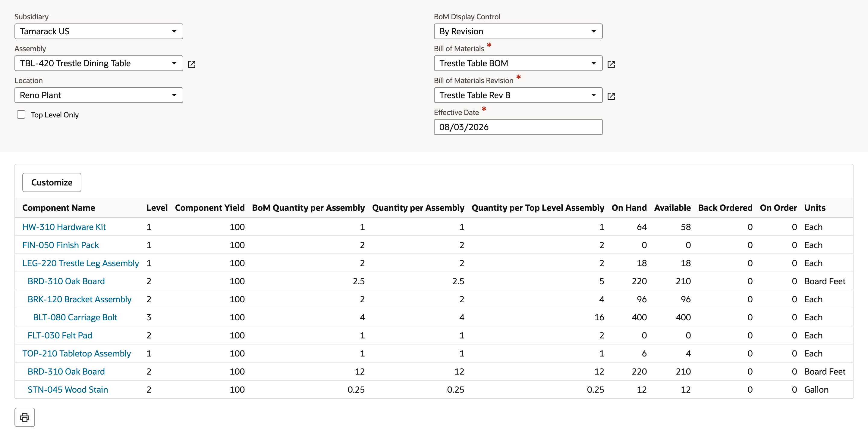This screenshot has width=868, height=442.
Task: Open the TOP-210 Tabletop Assembly link
Action: [x=77, y=353]
